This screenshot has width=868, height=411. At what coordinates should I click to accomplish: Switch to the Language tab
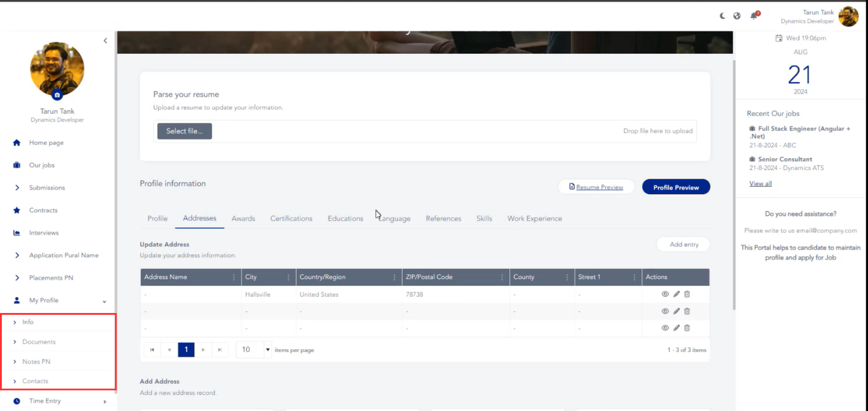pos(394,219)
